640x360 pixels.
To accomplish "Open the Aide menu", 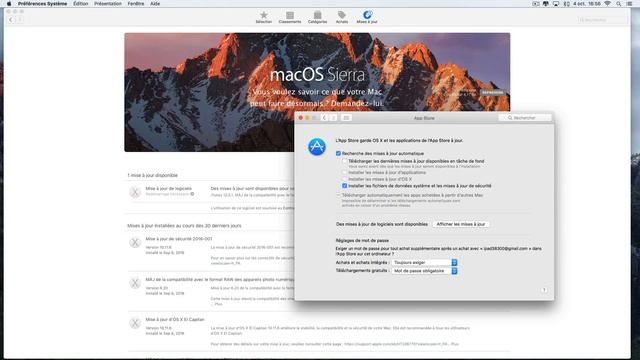I will pos(155,4).
